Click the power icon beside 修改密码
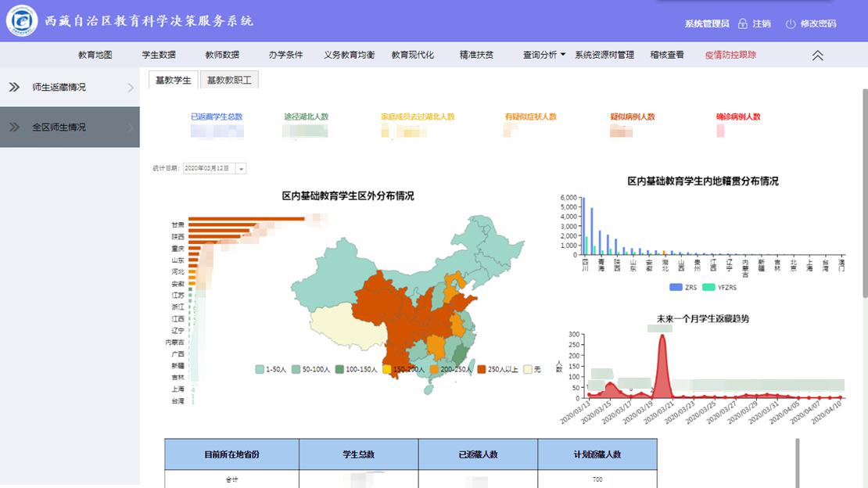Viewport: 868px width, 488px height. tap(791, 24)
